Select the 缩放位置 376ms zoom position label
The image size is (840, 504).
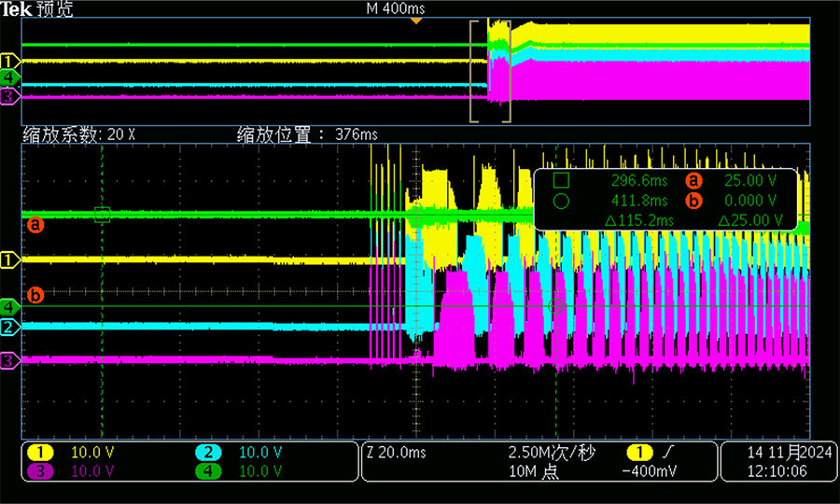pos(307,134)
